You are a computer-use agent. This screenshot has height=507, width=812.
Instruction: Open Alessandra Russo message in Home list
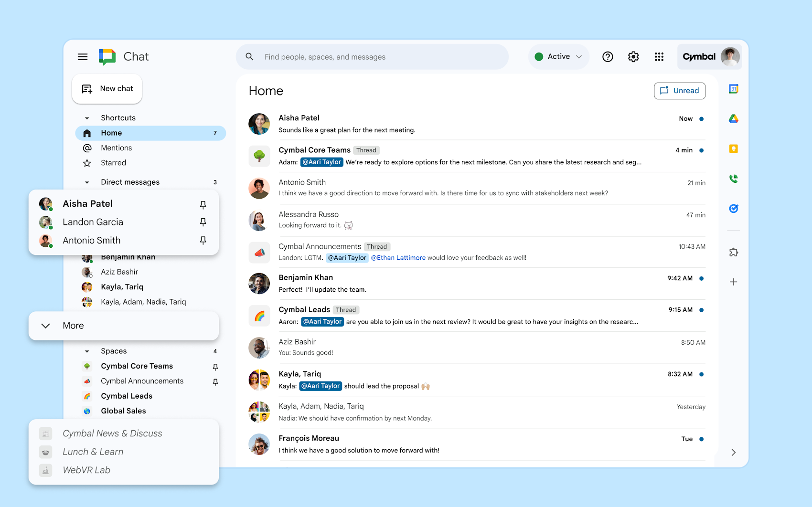click(x=477, y=220)
